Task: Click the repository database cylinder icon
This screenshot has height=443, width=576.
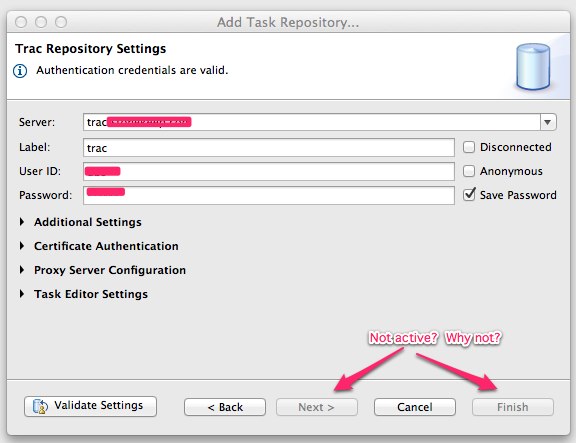Action: pyautogui.click(x=533, y=67)
